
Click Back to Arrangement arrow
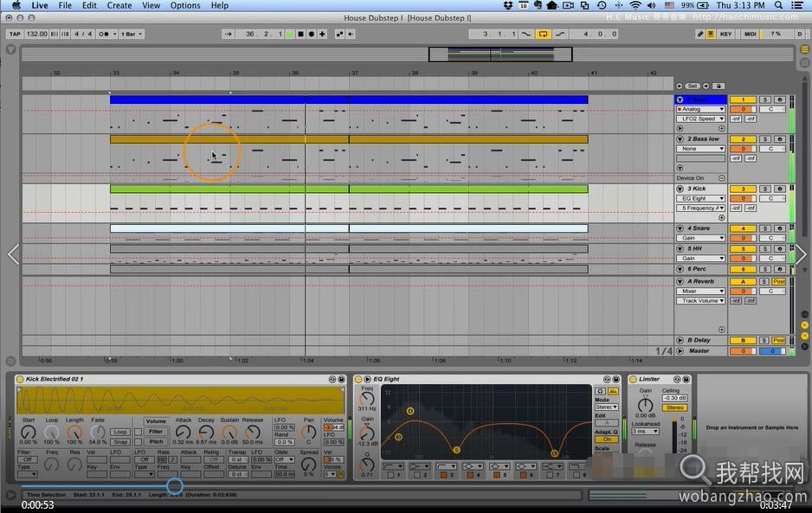pyautogui.click(x=351, y=34)
